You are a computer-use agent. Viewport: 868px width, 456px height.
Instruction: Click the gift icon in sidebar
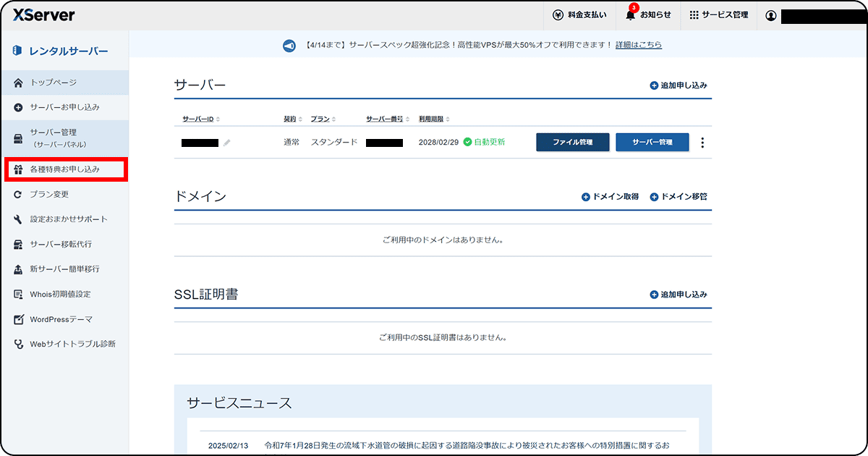(19, 169)
